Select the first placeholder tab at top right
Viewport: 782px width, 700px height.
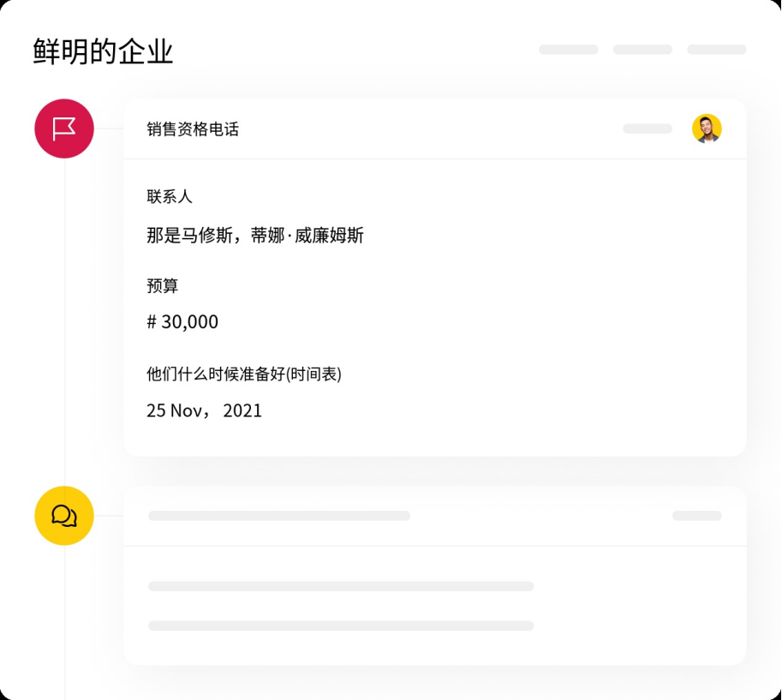coord(568,50)
